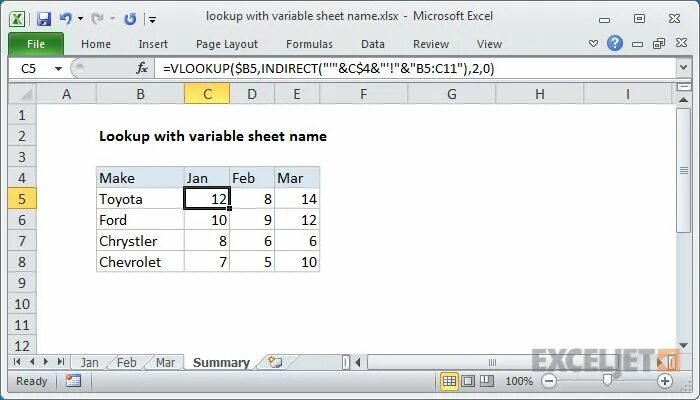Select the Toyota cell
The image size is (700, 400).
click(140, 199)
